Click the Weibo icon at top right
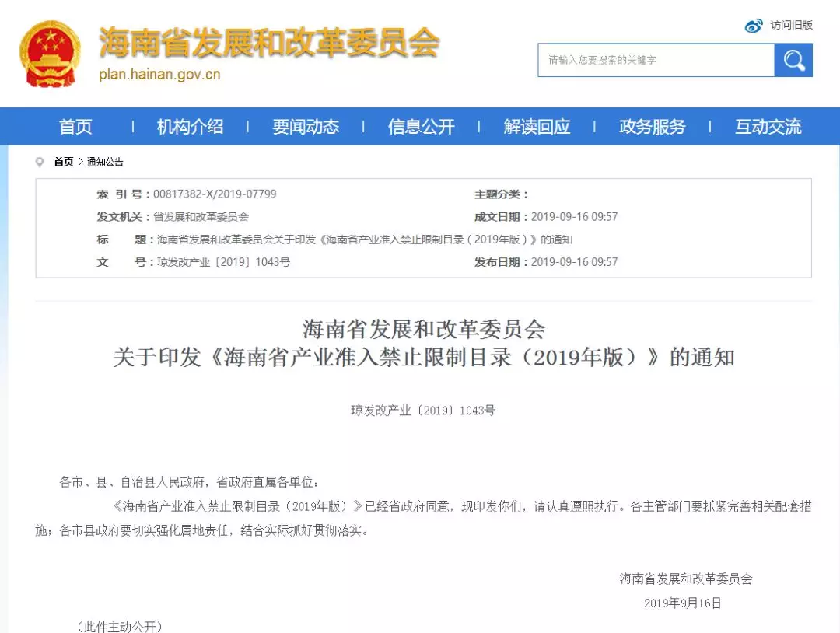 coord(754,26)
